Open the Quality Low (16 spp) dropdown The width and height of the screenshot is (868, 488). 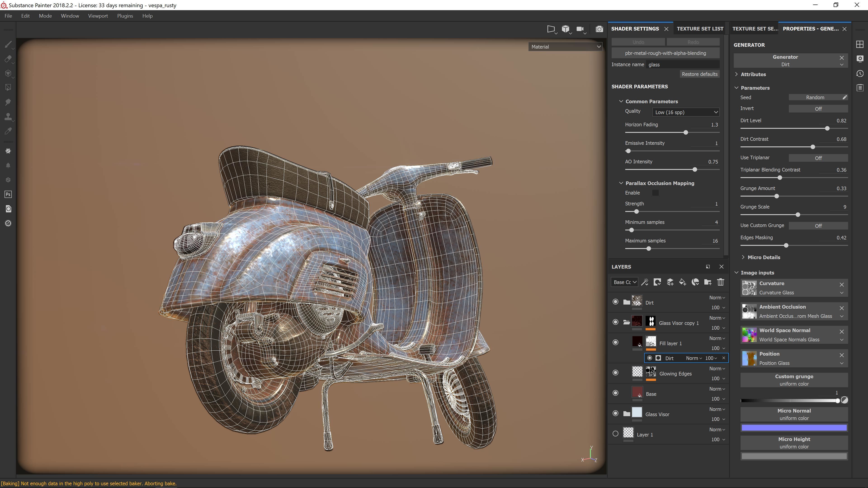(686, 112)
